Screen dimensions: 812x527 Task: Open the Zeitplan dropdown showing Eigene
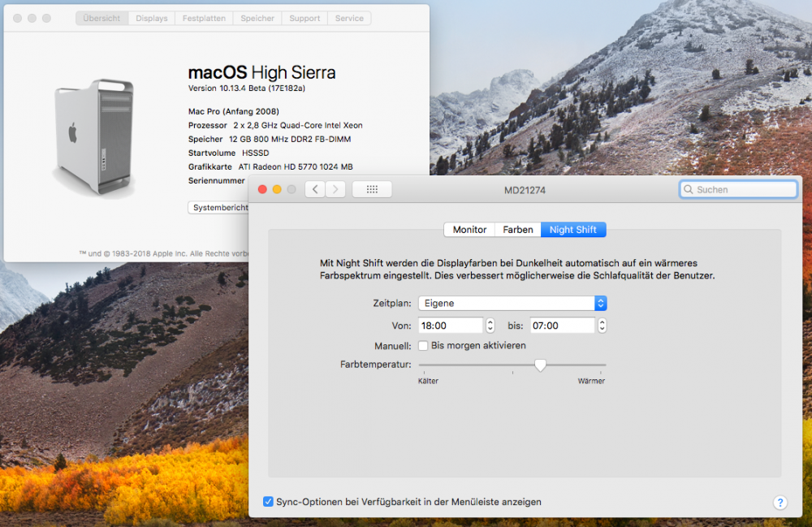tap(512, 304)
